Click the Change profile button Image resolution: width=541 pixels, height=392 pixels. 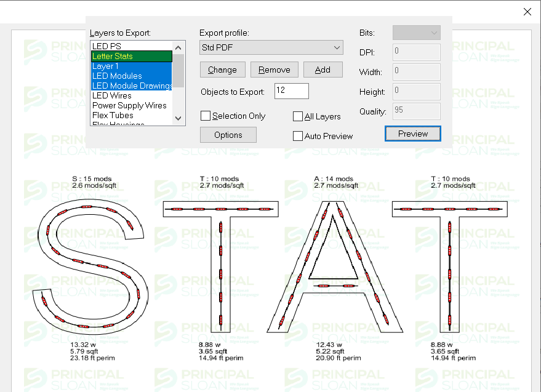click(x=222, y=70)
